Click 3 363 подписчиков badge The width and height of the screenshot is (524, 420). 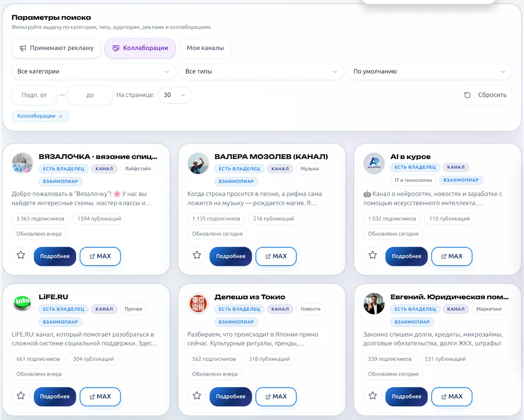(x=40, y=219)
